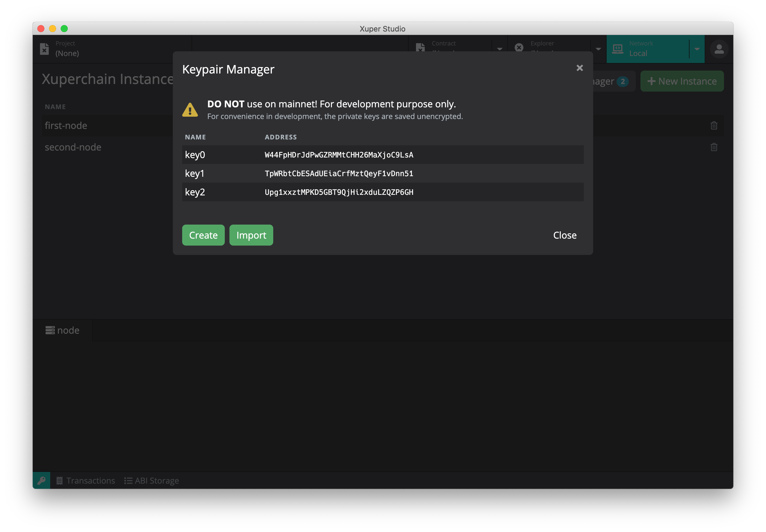Screen dimensions: 766x532
Task: Close the Keypair Manager with X icon
Action: (x=579, y=68)
